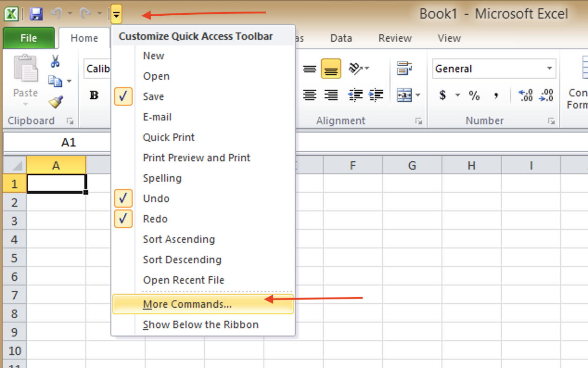Open the Redo history dropdown arrow

click(x=99, y=14)
